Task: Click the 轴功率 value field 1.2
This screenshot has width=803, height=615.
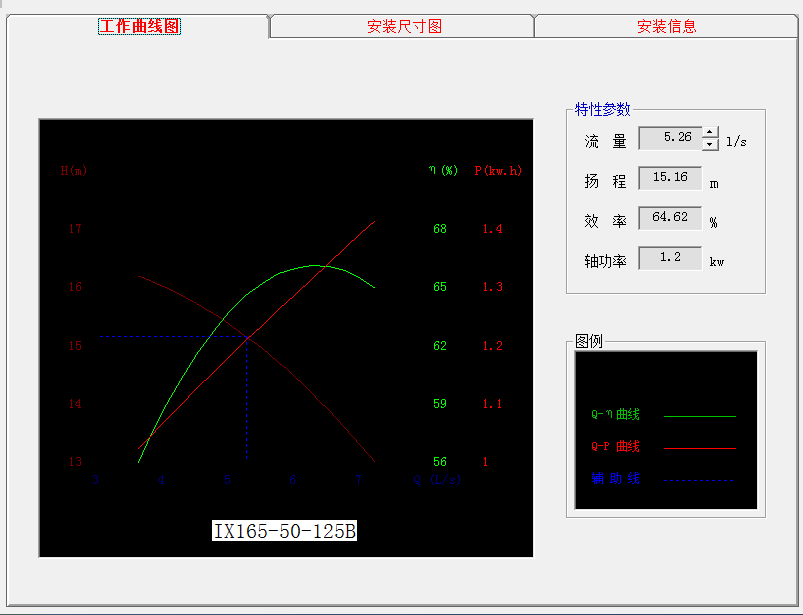Action: (670, 258)
